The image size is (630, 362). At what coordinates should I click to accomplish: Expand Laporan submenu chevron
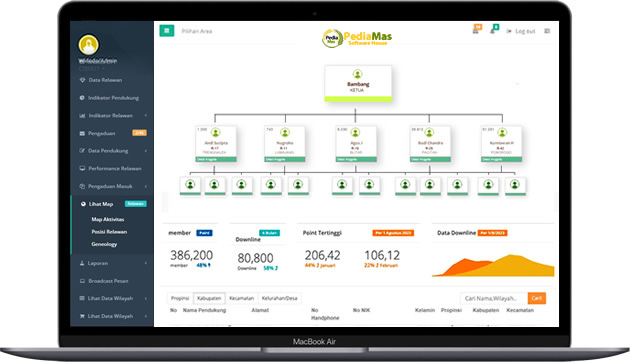point(145,263)
